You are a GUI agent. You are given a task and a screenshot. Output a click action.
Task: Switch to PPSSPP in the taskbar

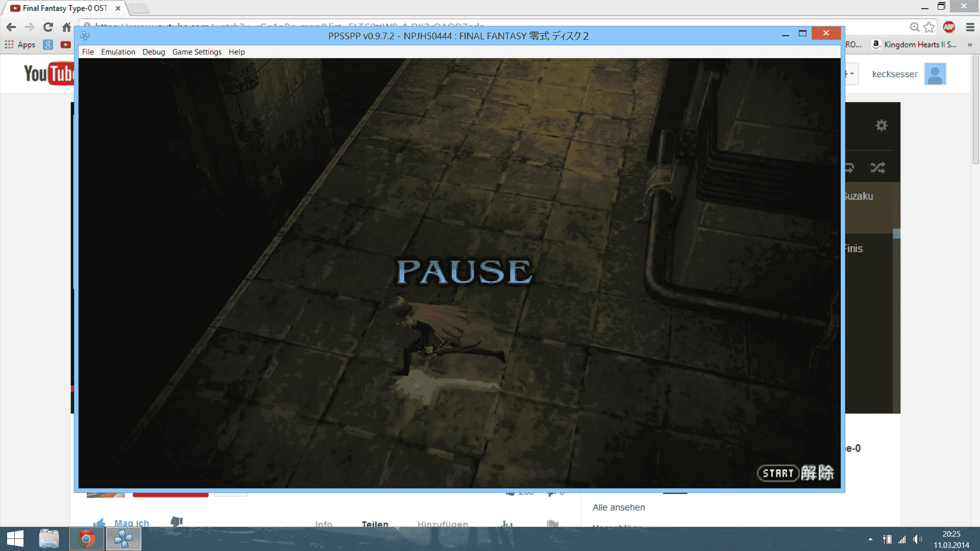point(124,539)
